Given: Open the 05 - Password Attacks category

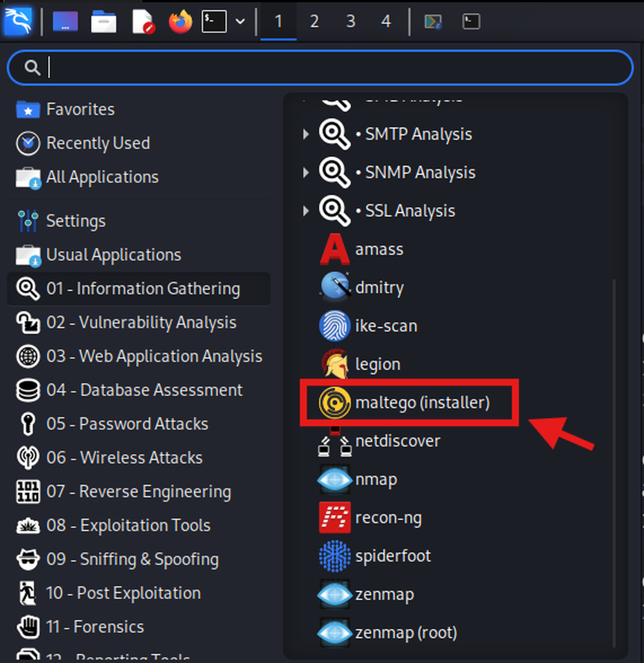Looking at the screenshot, I should click(127, 424).
